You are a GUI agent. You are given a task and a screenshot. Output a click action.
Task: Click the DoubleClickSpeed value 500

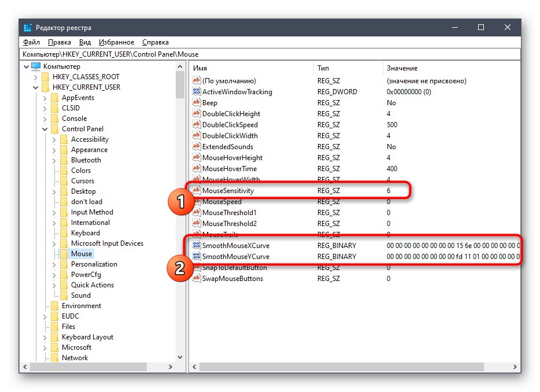tap(392, 125)
